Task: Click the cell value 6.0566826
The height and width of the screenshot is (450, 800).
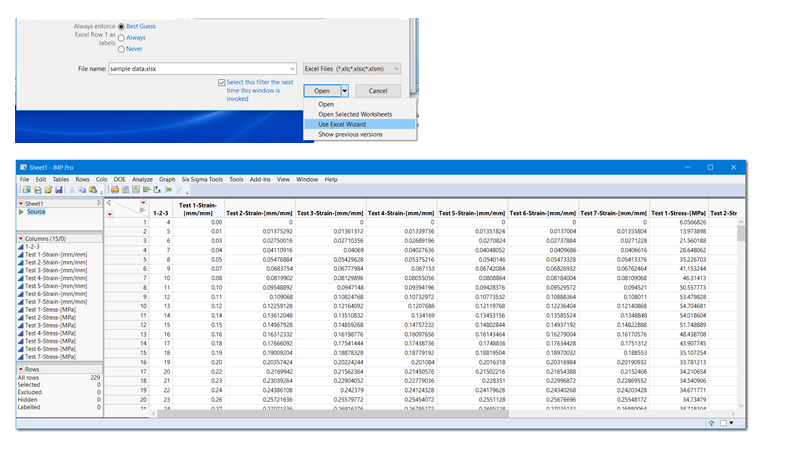Action: point(692,222)
